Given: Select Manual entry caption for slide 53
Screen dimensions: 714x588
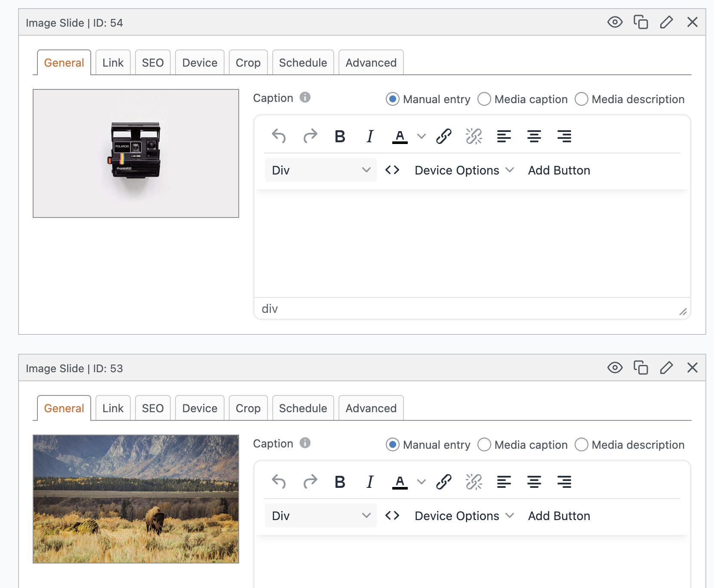Looking at the screenshot, I should (x=392, y=445).
